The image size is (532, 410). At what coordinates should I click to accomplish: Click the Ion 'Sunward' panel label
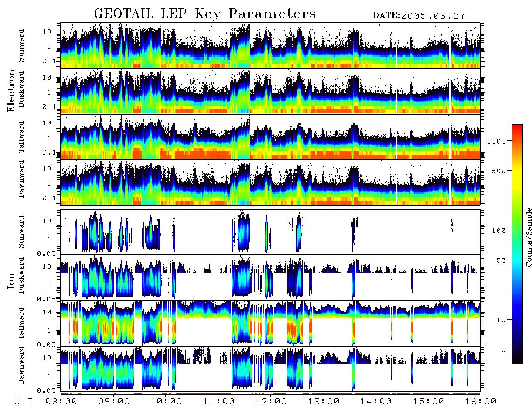coord(21,232)
